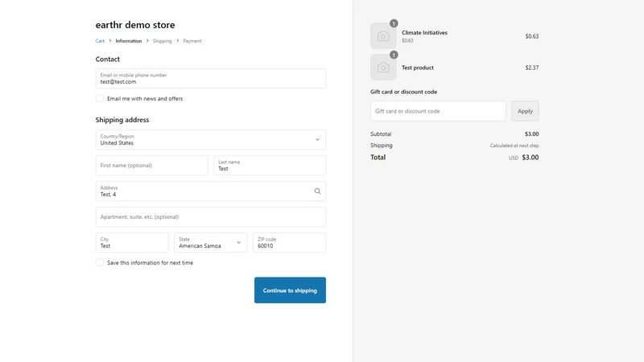Click the Subtotal $3.00 amount

coord(531,134)
